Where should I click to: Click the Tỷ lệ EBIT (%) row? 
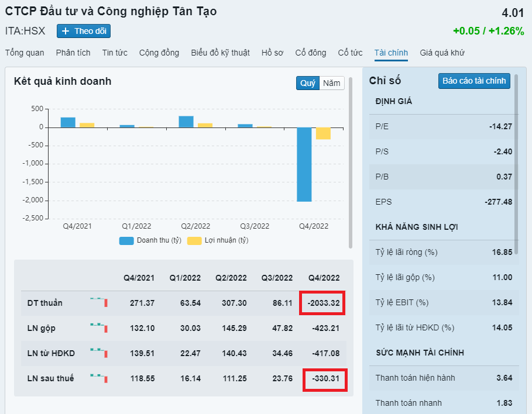point(444,303)
